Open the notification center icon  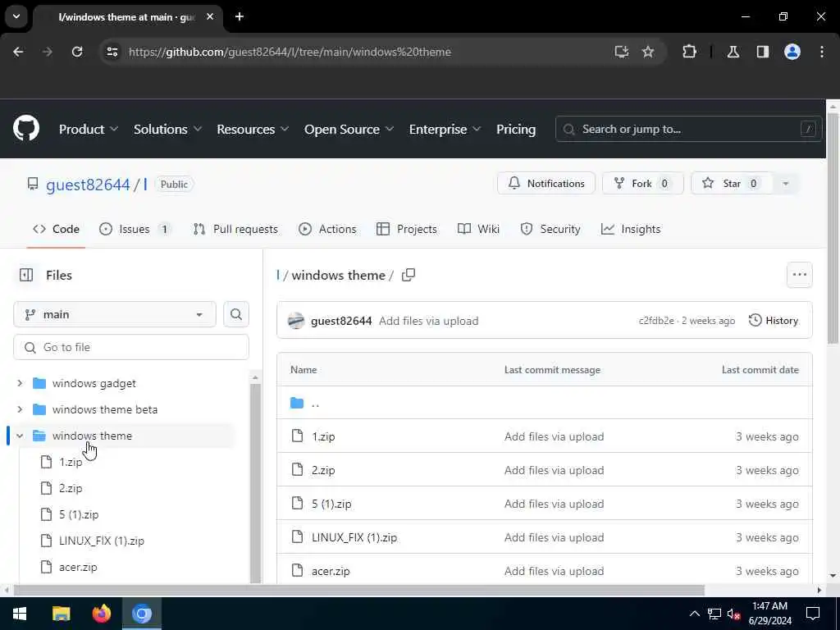[813, 614]
